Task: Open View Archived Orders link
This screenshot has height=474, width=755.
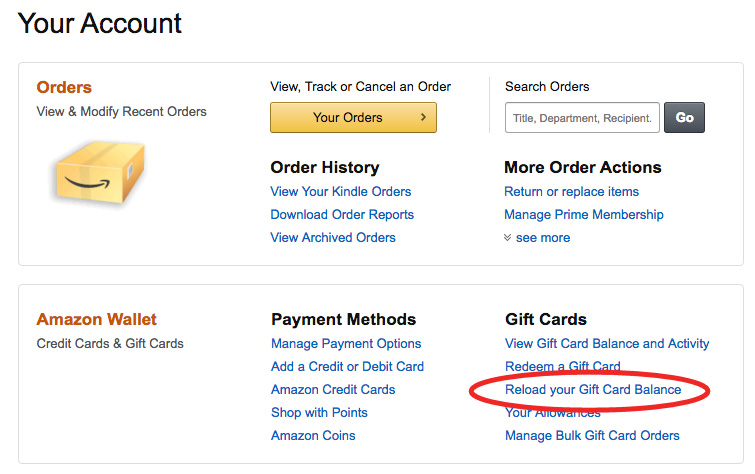Action: [x=333, y=238]
